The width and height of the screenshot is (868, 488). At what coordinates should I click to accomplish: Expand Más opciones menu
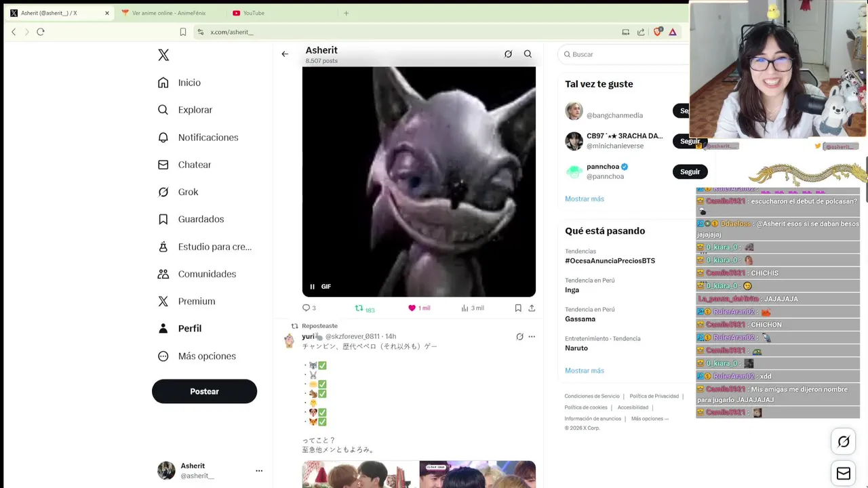[197, 356]
